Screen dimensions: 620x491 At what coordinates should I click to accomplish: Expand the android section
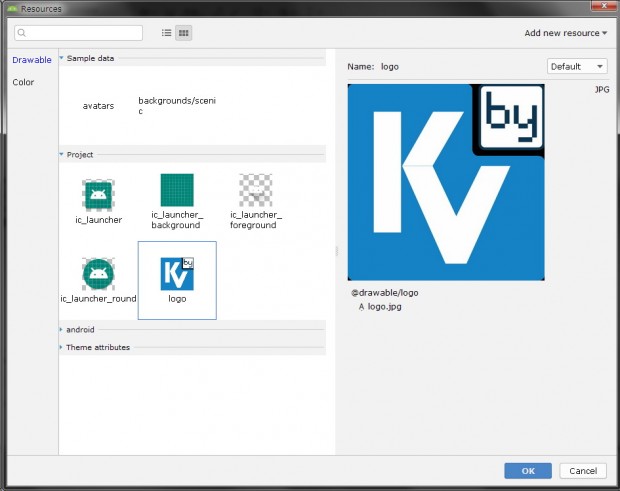pos(62,329)
